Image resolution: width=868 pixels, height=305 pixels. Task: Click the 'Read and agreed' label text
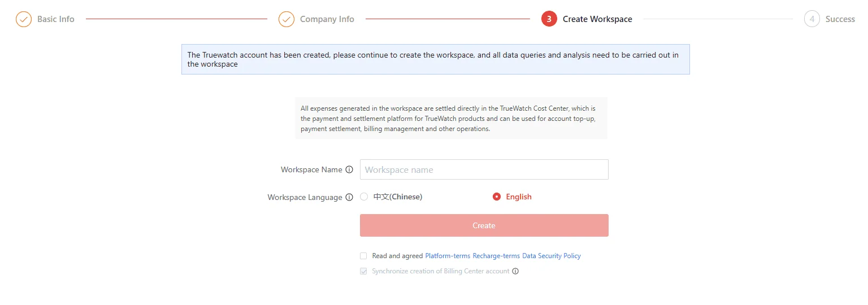[397, 256]
